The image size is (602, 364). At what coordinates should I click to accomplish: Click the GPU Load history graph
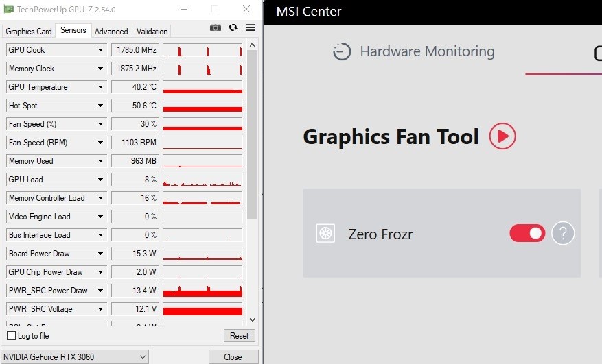[x=202, y=180]
